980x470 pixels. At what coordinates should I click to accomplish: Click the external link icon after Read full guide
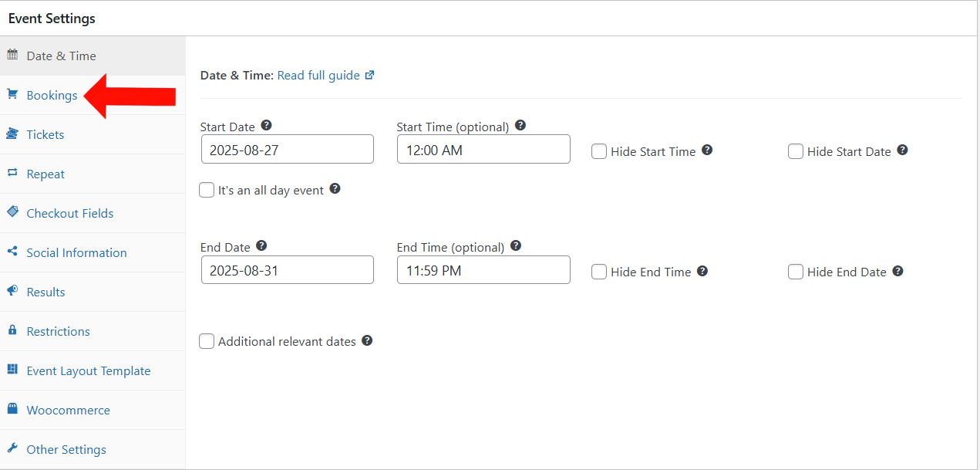[x=369, y=76]
